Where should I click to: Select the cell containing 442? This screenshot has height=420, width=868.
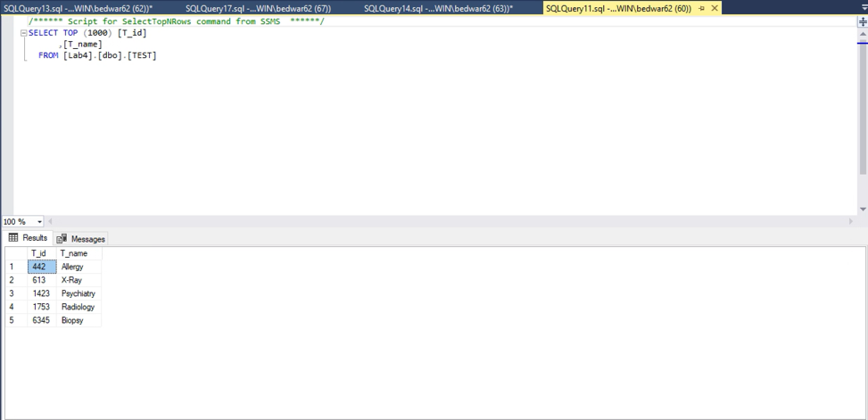click(42, 267)
